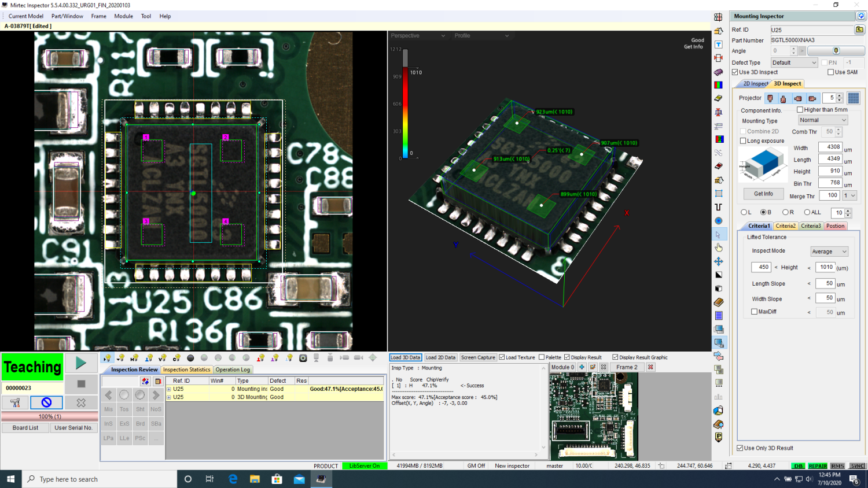
Task: Click the blue grid icon beside Projector
Action: pos(854,98)
